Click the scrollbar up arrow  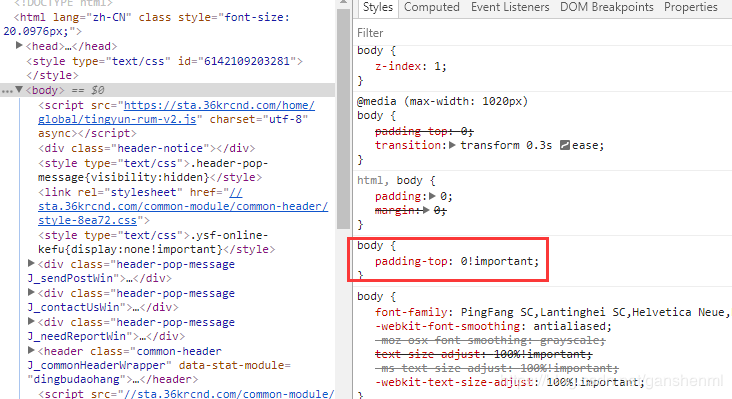click(344, 3)
